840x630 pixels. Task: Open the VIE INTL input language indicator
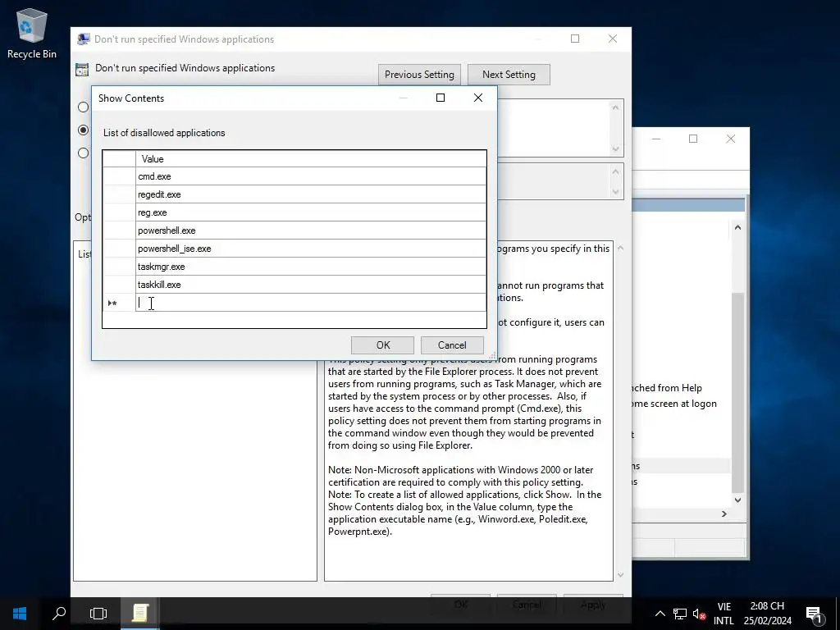coord(724,614)
